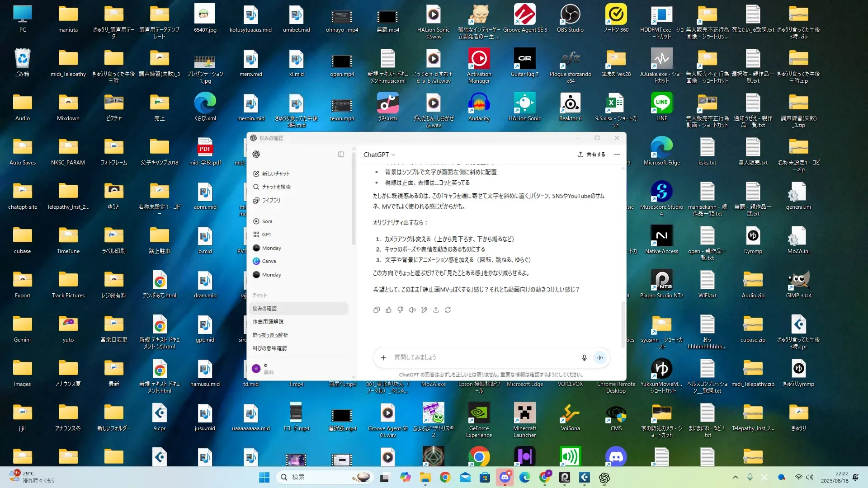The image size is (868, 488).
Task: Click the plus attach icon in message box
Action: [383, 357]
